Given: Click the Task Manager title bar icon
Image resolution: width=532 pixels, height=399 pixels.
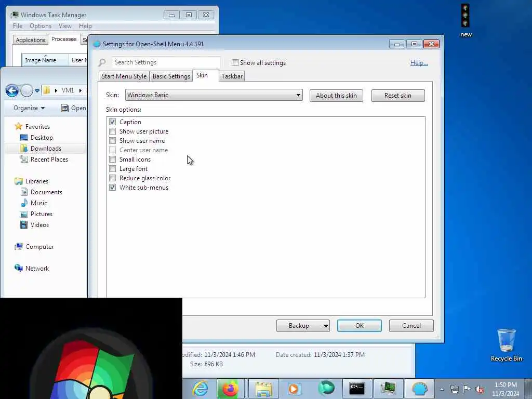Looking at the screenshot, I should [14, 15].
